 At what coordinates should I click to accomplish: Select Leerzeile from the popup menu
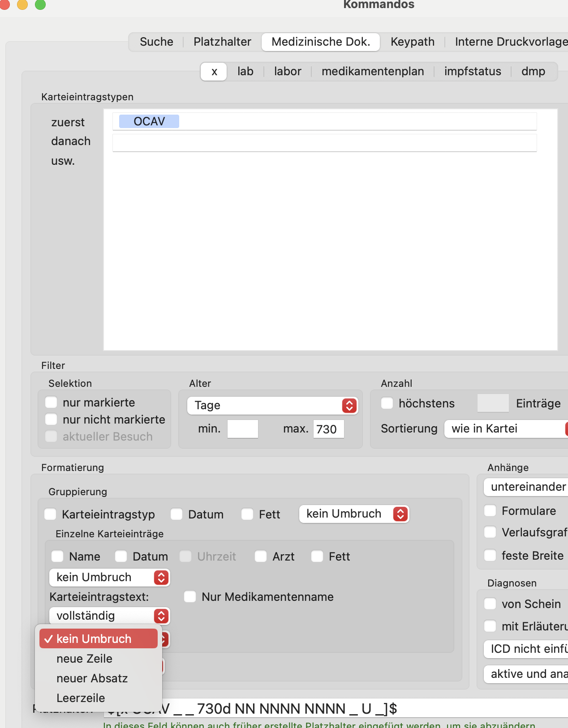99,698
